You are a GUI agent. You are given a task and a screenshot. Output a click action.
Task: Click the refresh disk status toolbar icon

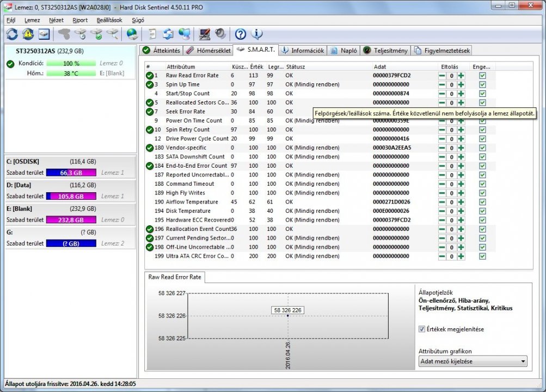pos(12,34)
